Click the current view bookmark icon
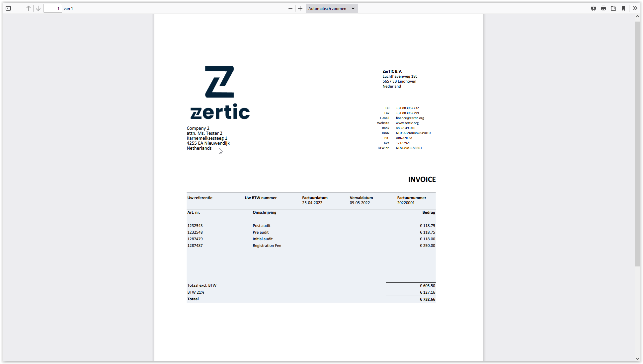Screen dimensions: 643x364 pyautogui.click(x=623, y=8)
